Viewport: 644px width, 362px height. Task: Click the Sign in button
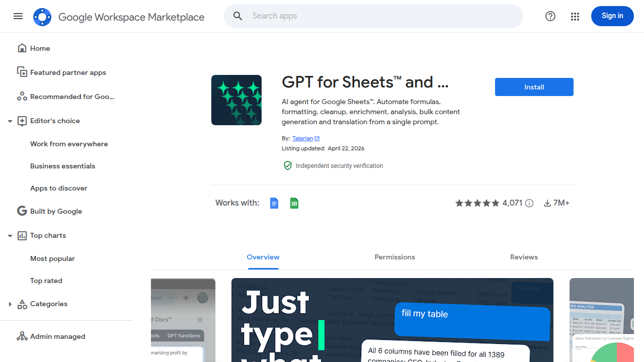[612, 16]
